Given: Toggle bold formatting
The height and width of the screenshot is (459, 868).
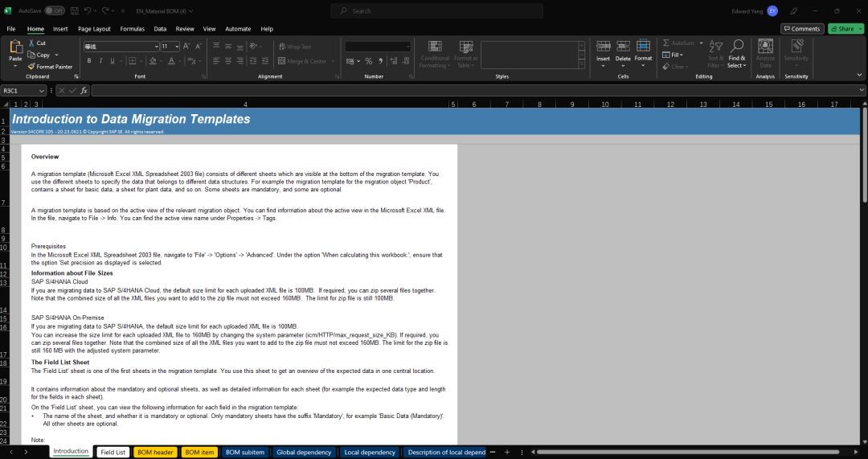Looking at the screenshot, I should coord(89,61).
